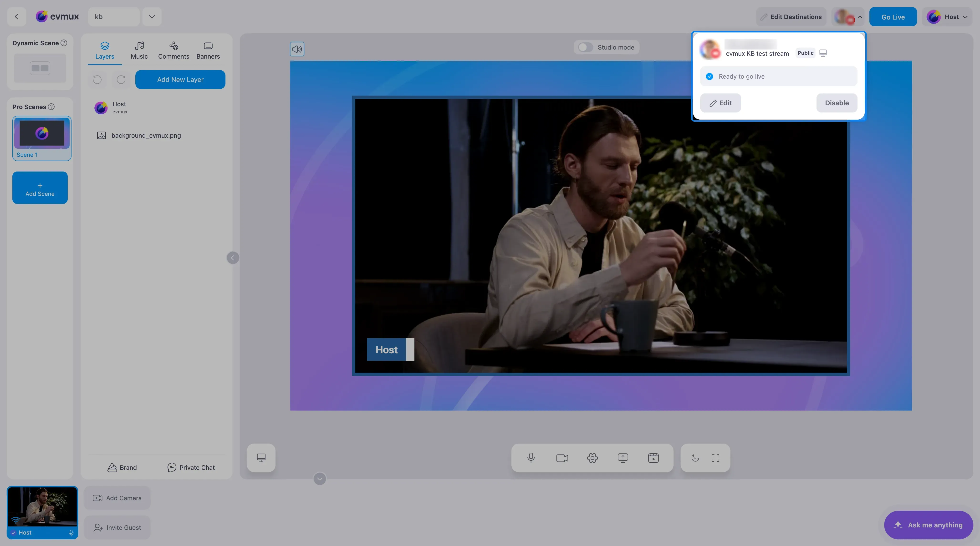Screen dimensions: 980x546
Task: Toggle the Host checkbox on camera thumbnail
Action: tap(13, 532)
